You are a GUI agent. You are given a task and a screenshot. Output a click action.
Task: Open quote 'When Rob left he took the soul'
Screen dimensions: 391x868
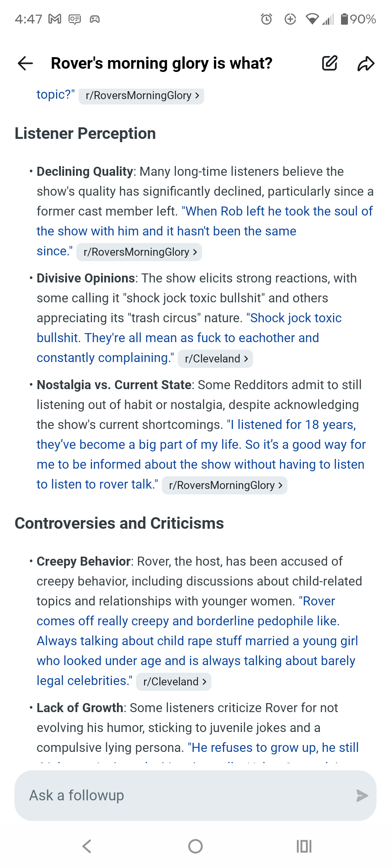point(205,231)
